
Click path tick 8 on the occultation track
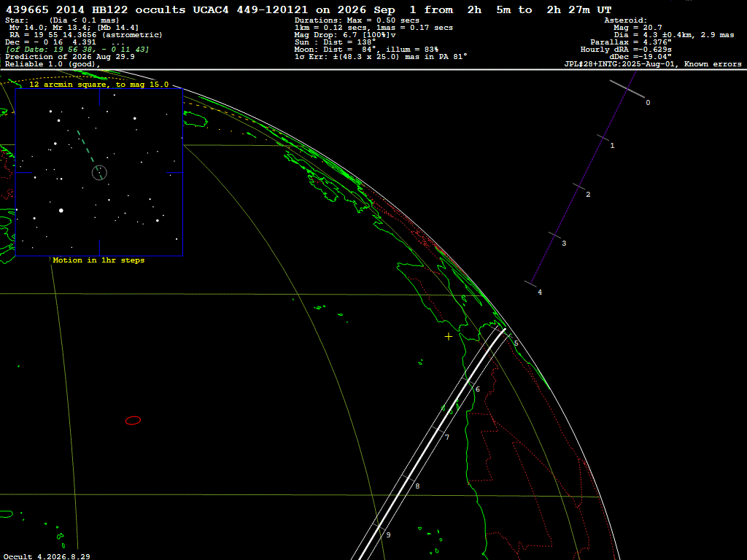417,486
